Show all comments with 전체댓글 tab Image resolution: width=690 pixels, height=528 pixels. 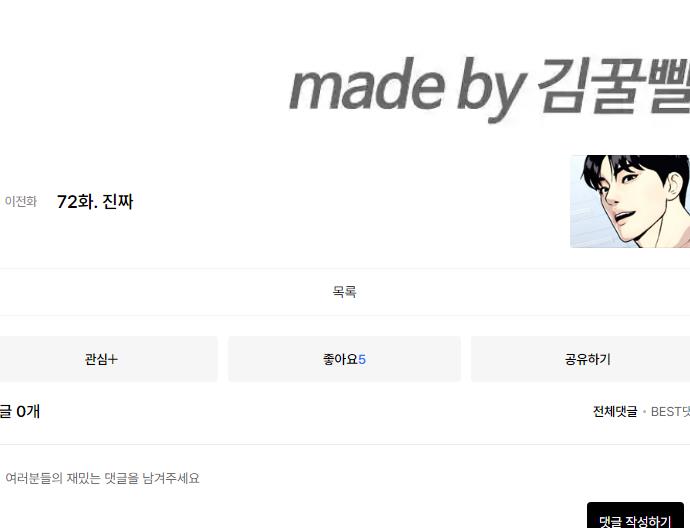click(x=615, y=411)
